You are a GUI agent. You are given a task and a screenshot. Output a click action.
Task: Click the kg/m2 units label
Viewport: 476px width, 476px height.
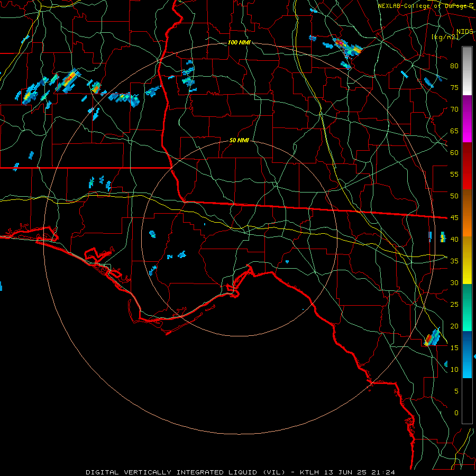pyautogui.click(x=445, y=37)
